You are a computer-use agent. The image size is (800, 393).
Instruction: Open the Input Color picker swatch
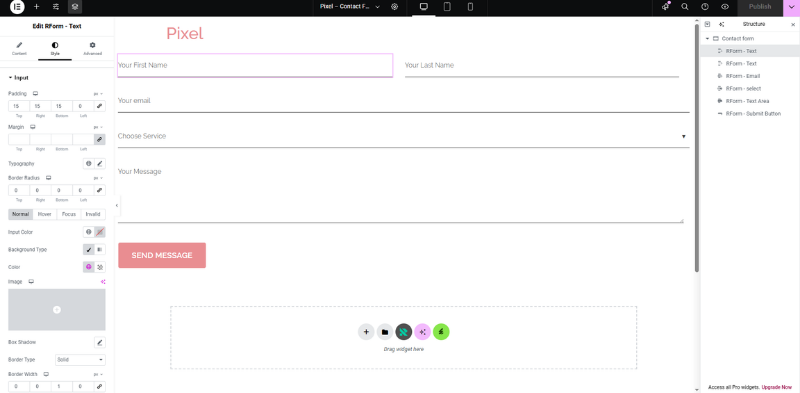[100, 232]
